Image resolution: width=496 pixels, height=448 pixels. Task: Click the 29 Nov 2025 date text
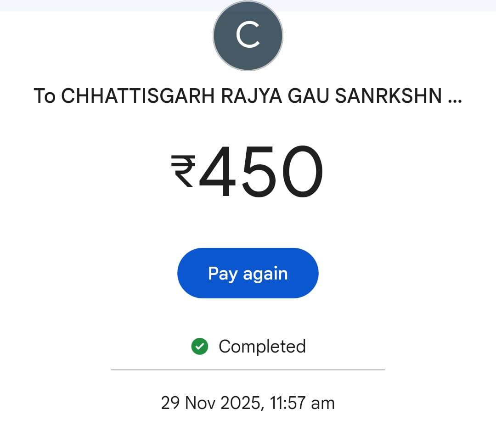tap(212, 403)
